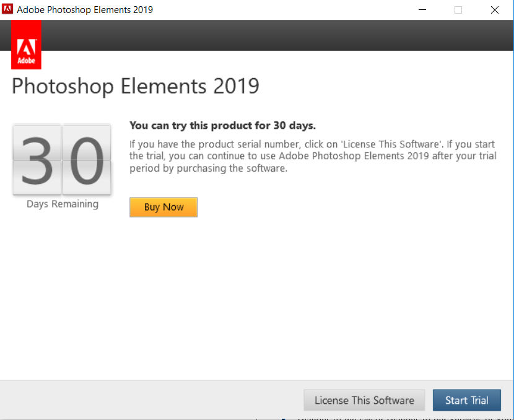Click the Photoshop Elements 2019 heading
Viewport: 514px width, 420px height.
135,86
